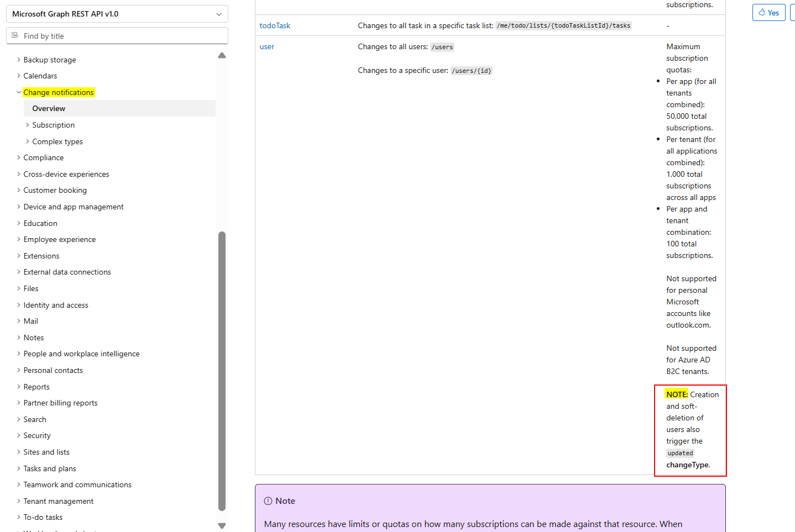Click the sidebar scroll up arrow
The height and width of the screenshot is (532, 795).
point(222,55)
